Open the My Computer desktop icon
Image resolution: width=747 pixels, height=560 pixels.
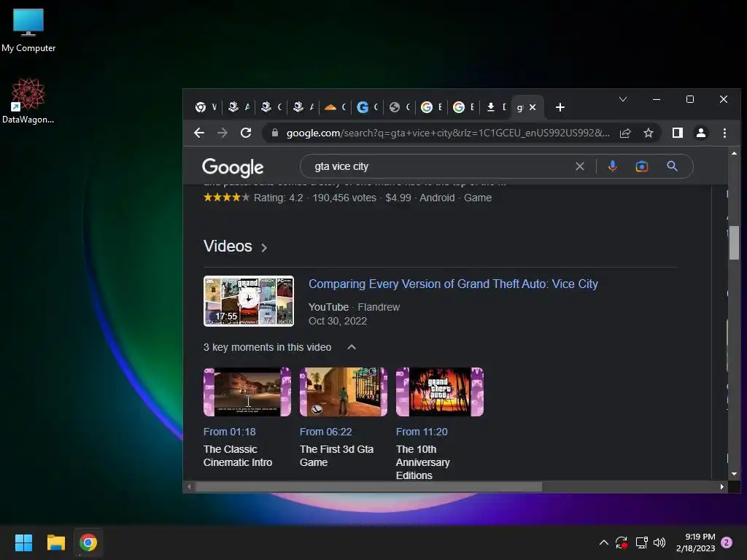point(28,30)
